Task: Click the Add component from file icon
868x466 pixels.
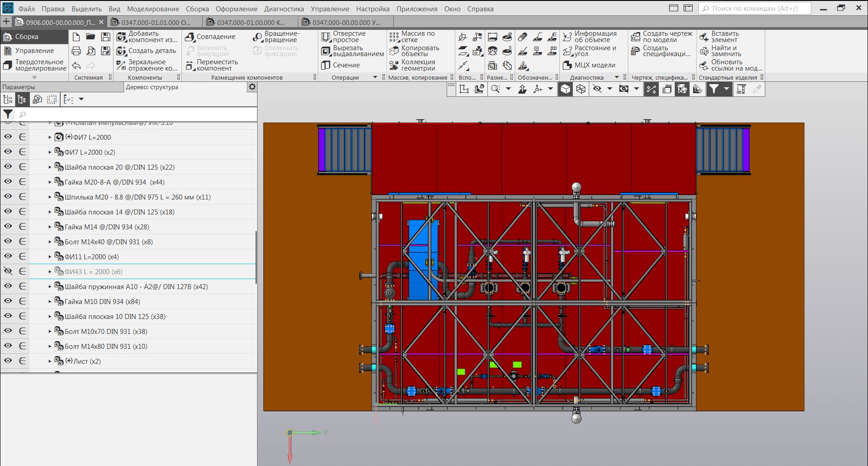Action: (121, 37)
